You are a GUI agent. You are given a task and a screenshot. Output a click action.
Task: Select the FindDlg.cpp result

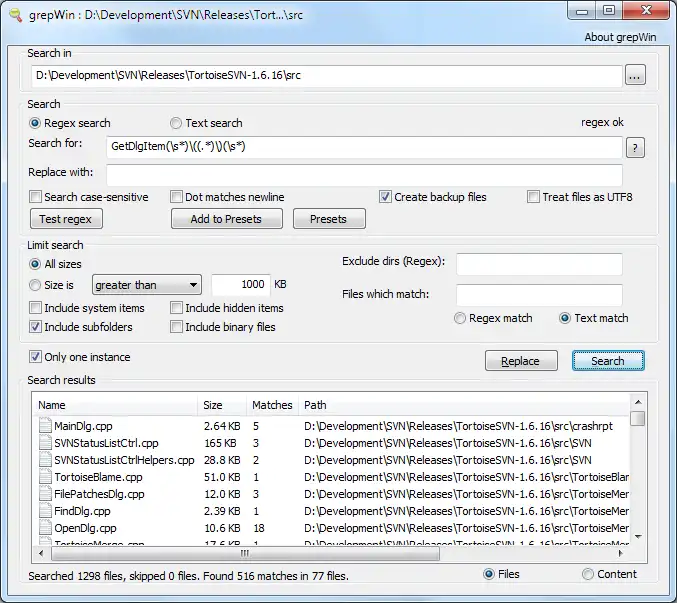tap(331, 511)
